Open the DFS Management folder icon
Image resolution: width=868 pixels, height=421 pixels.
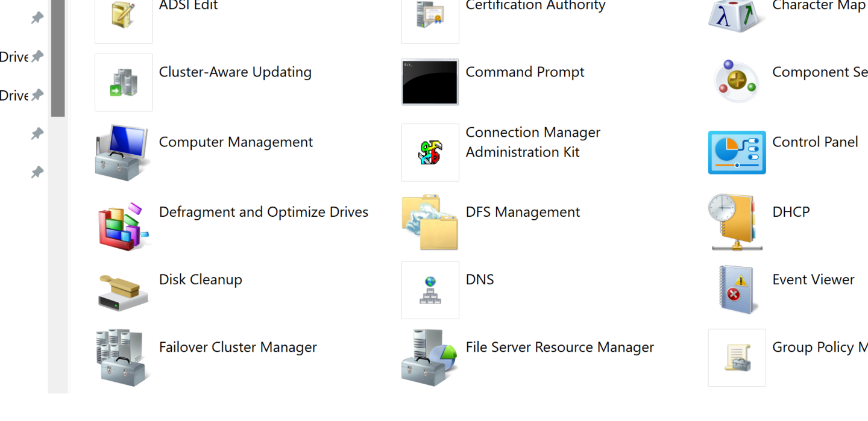pyautogui.click(x=430, y=223)
